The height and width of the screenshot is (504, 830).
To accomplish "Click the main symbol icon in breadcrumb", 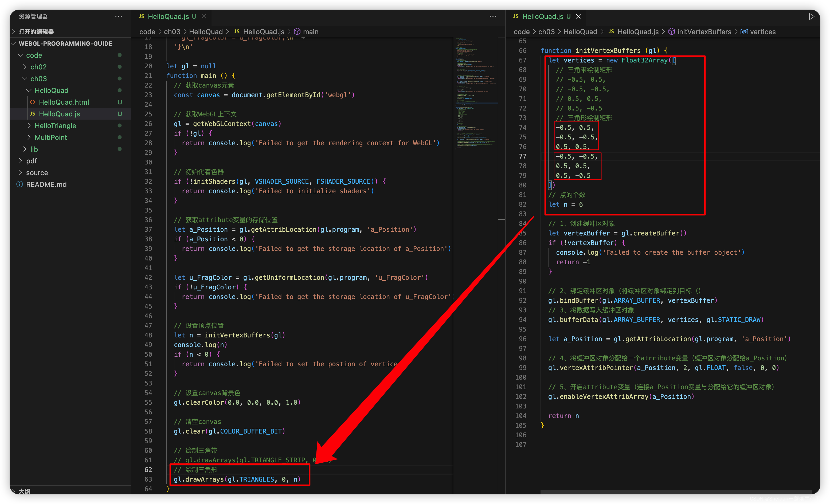I will coord(297,32).
